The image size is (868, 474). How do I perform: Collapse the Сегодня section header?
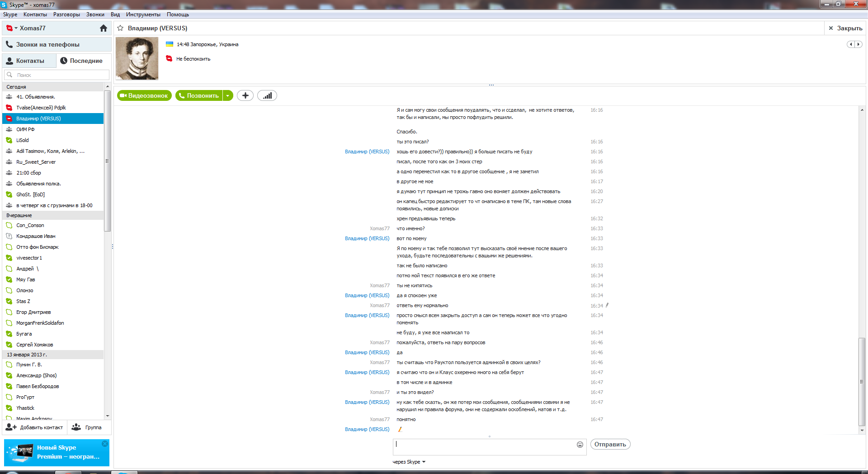53,87
